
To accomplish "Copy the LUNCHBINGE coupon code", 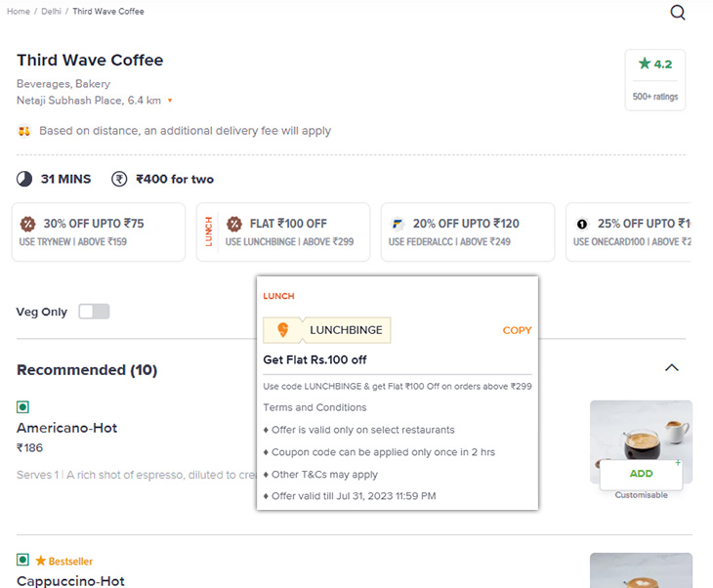I will [517, 330].
